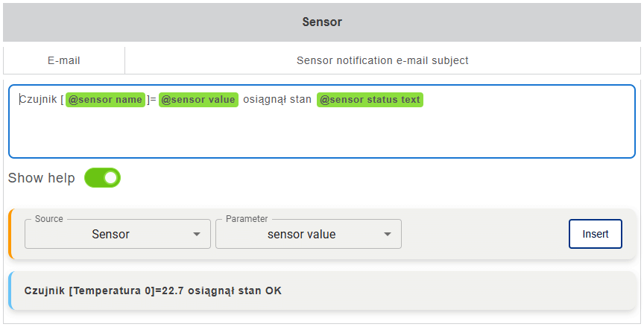644x327 pixels.
Task: Click the Sensor section header bar
Action: [322, 22]
